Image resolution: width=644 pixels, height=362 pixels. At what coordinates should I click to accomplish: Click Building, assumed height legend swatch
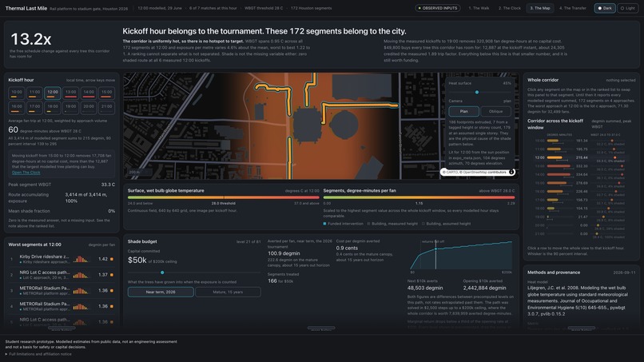[x=423, y=224]
